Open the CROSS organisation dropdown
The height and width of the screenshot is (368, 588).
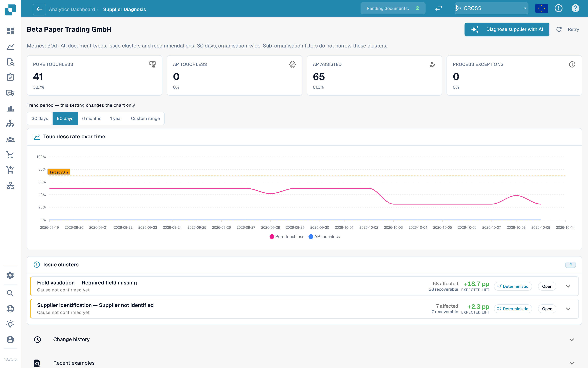pyautogui.click(x=492, y=8)
